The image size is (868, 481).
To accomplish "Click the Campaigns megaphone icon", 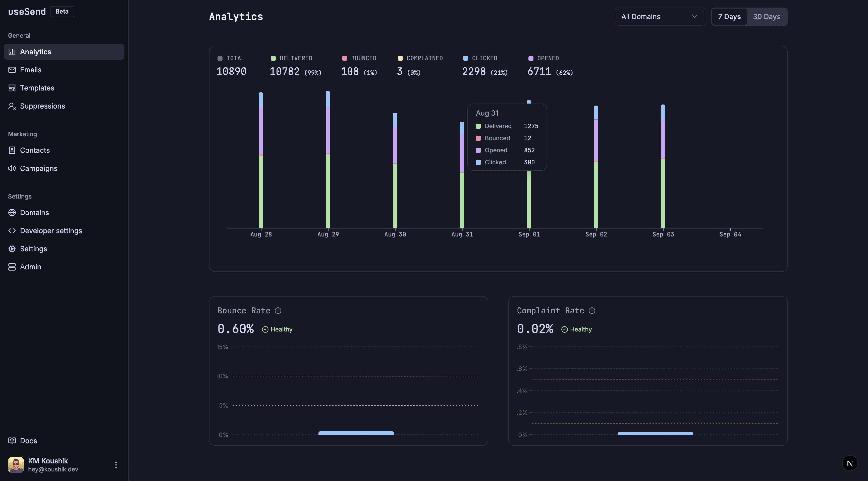I will tap(12, 168).
